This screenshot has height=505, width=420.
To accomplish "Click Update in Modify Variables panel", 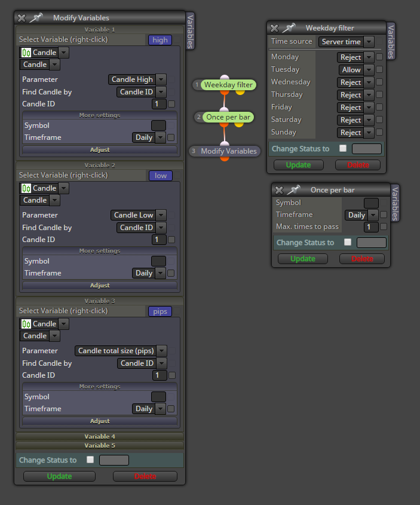I will 60,476.
